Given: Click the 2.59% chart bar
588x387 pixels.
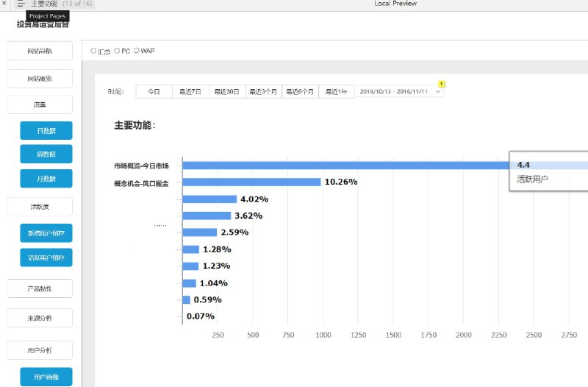Looking at the screenshot, I should point(200,232).
